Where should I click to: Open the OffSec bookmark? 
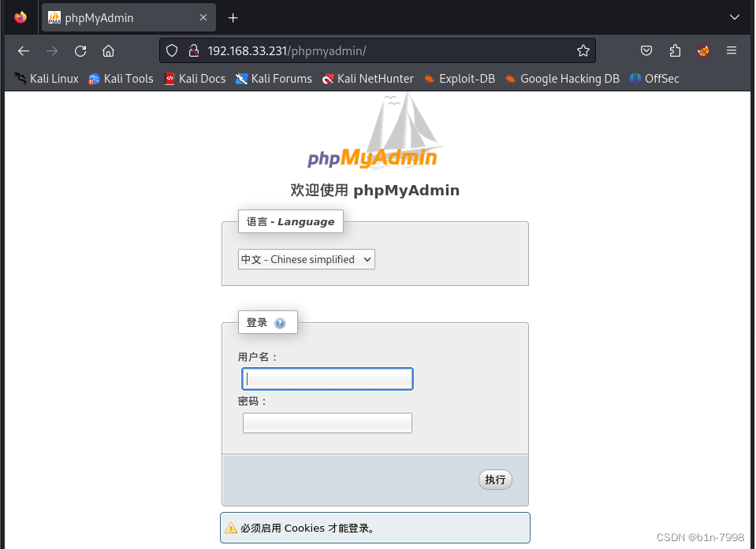tap(654, 79)
